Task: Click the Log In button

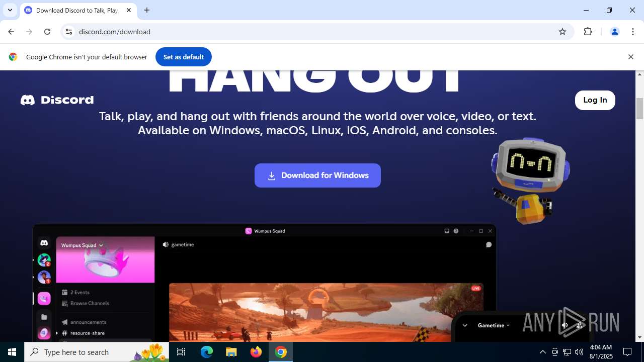Action: coord(595,100)
